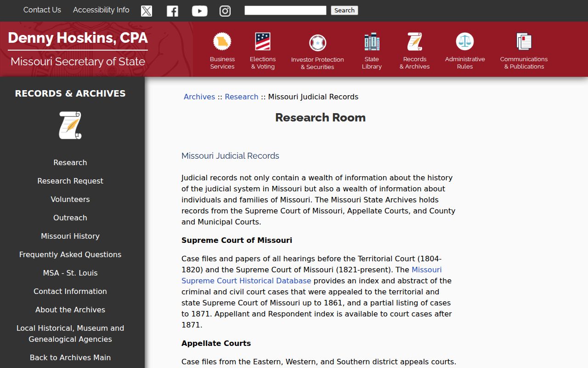
Task: Open the X (Twitter) social icon
Action: (147, 11)
